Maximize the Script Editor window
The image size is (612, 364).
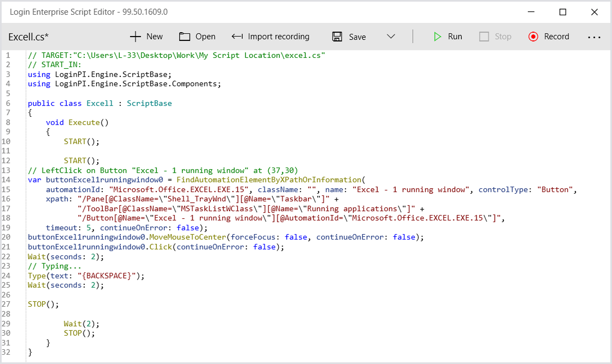(562, 12)
